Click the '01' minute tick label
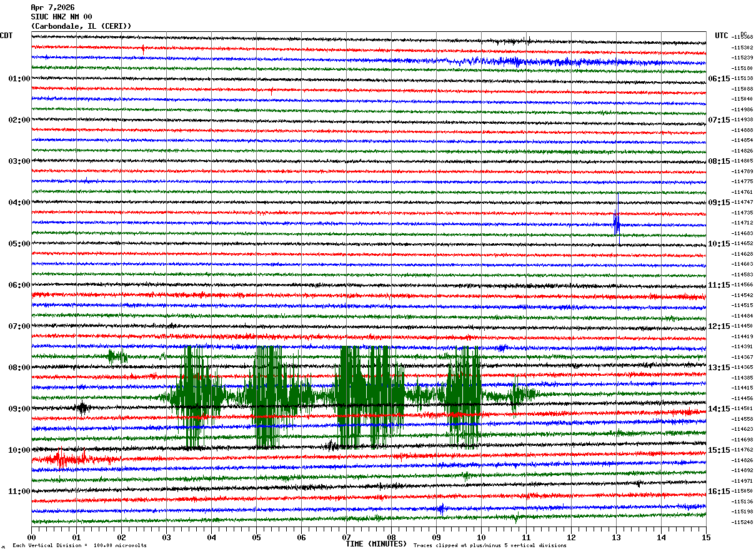Image resolution: width=756 pixels, height=554 pixels. (x=76, y=537)
